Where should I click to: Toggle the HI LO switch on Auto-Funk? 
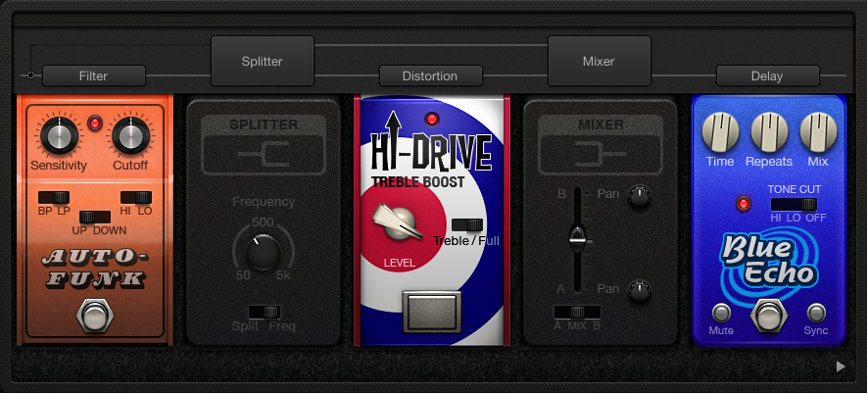[x=136, y=197]
